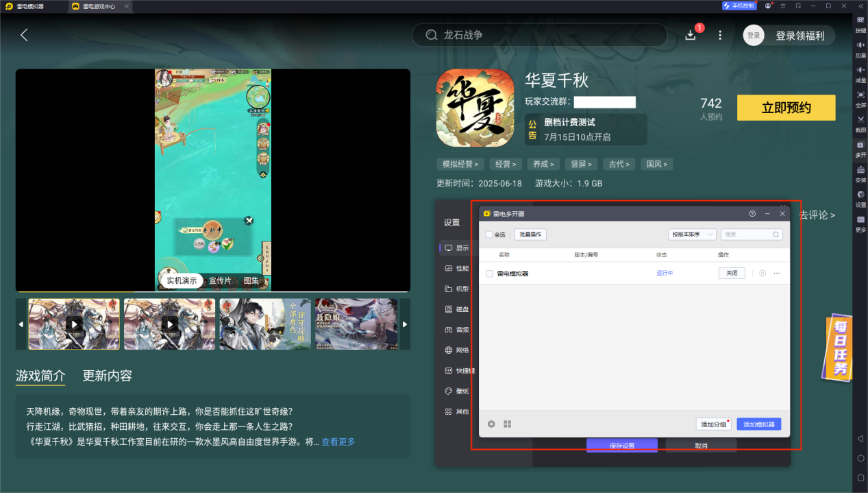The width and height of the screenshot is (868, 493).
Task: Click 减量 volume down in sidebar
Action: (x=860, y=73)
